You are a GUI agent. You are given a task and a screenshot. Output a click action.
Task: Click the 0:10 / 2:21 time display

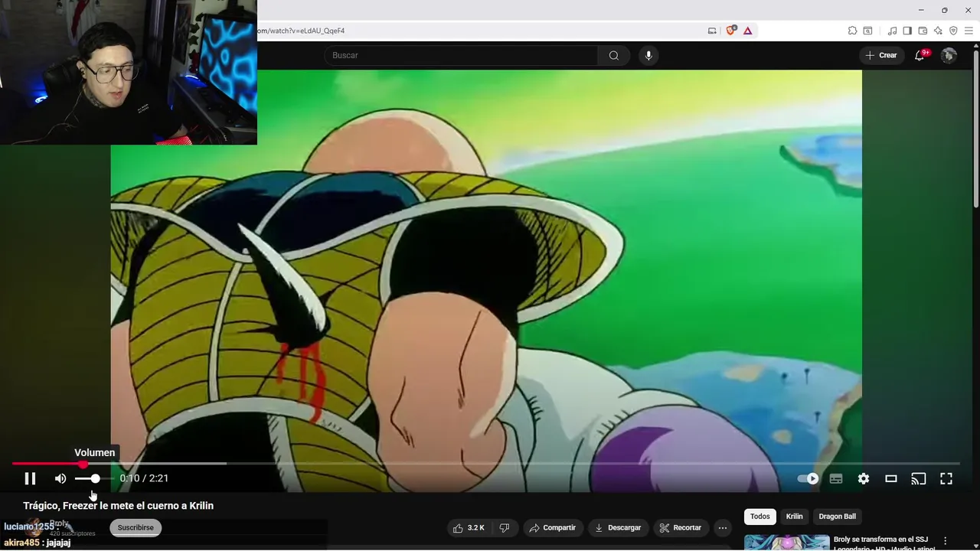pos(144,478)
